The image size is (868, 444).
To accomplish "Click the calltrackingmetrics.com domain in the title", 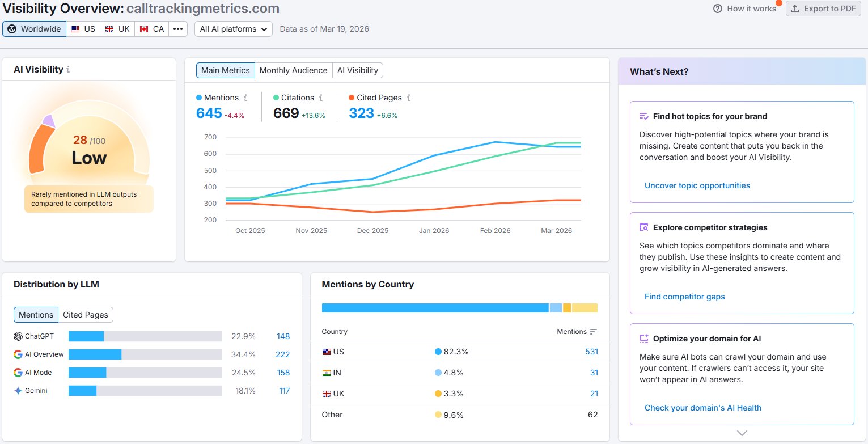I will coord(203,9).
